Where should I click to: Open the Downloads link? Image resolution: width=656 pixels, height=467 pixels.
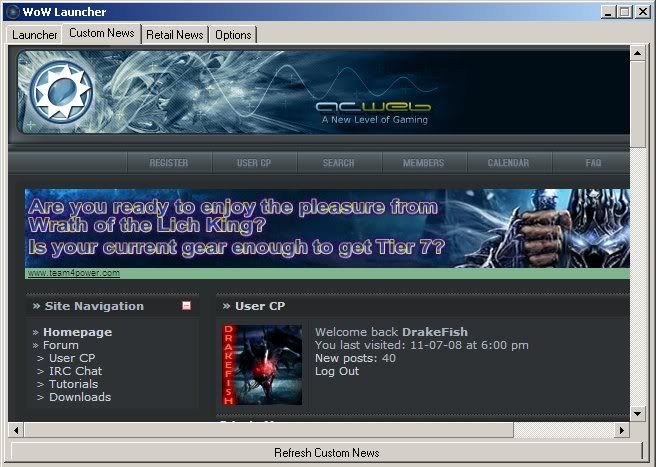[x=80, y=397]
